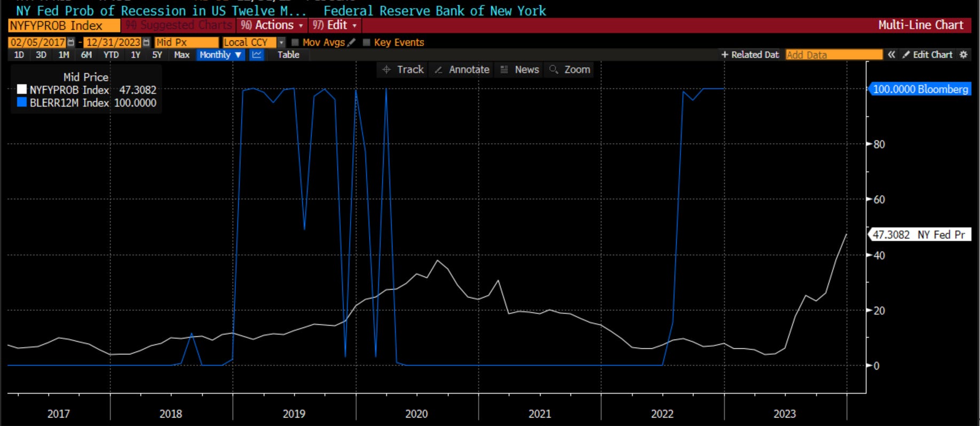Open the start date calendar picker icon
This screenshot has width=980, height=426.
pyautogui.click(x=71, y=42)
